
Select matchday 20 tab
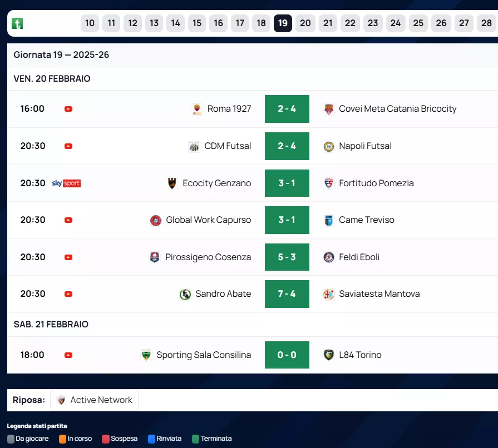[305, 23]
